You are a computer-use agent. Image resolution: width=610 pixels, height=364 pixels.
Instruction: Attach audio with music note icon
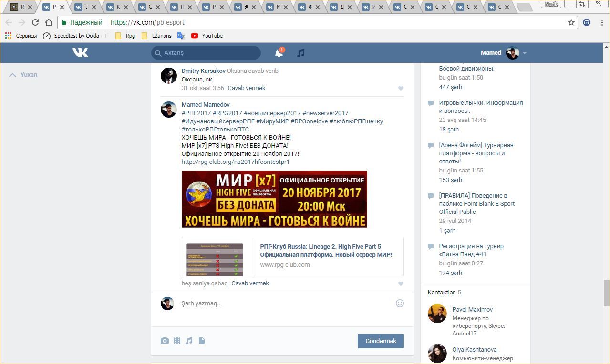click(189, 341)
